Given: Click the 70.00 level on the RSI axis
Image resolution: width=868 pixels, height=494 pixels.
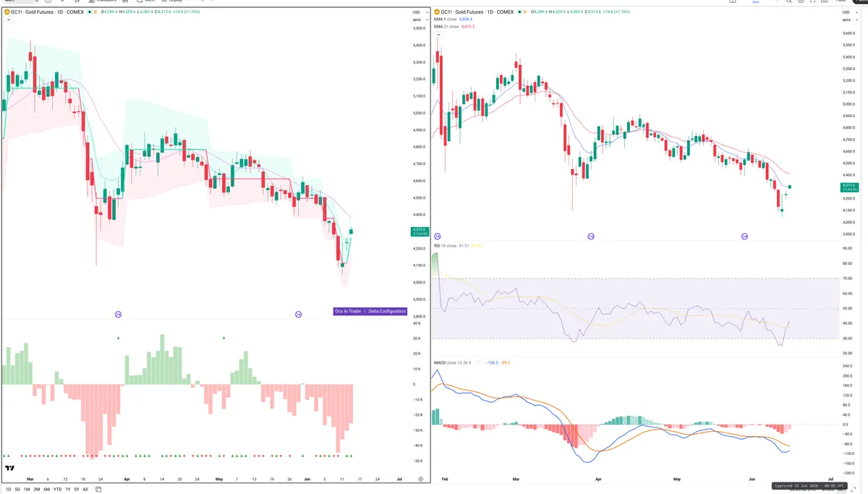Looking at the screenshot, I should pyautogui.click(x=848, y=278).
